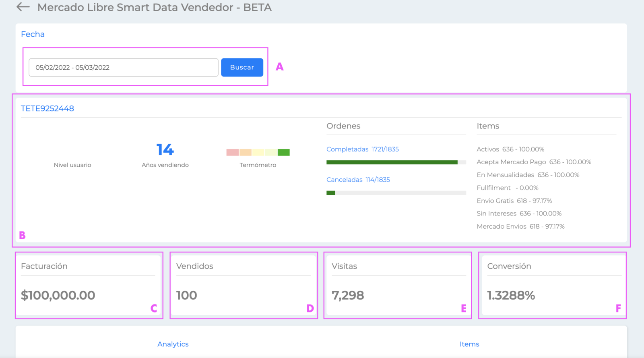Open Completadas 1721/1835 orders link
Screen dimensions: 644x358
tap(362, 149)
